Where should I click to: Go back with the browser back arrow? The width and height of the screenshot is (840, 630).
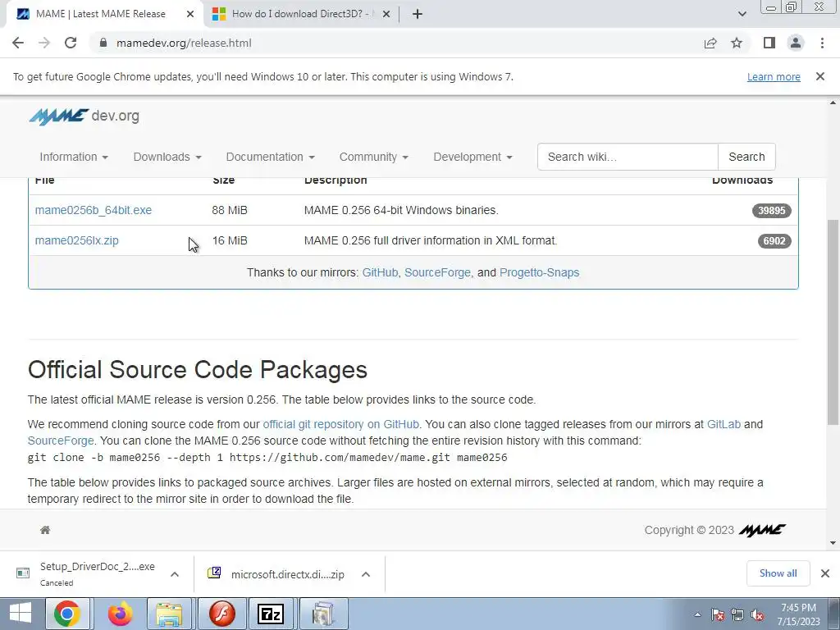tap(18, 43)
